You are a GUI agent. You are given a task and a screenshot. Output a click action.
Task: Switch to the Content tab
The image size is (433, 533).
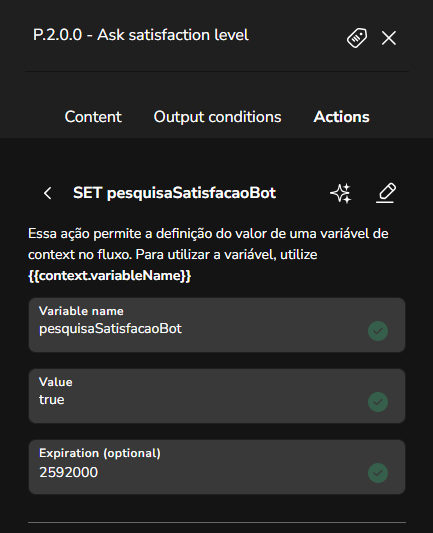coord(93,117)
